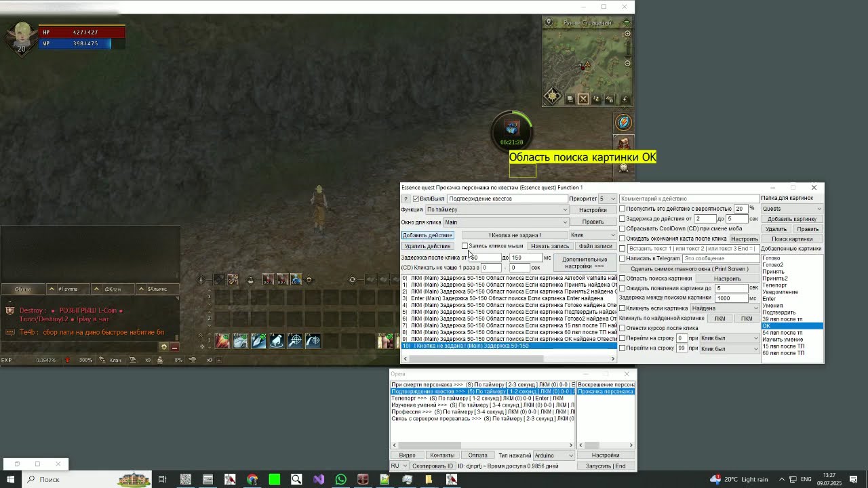Screen dimensions: 868x488
Task: Minimize chat with the red minus icon
Action: click(174, 346)
